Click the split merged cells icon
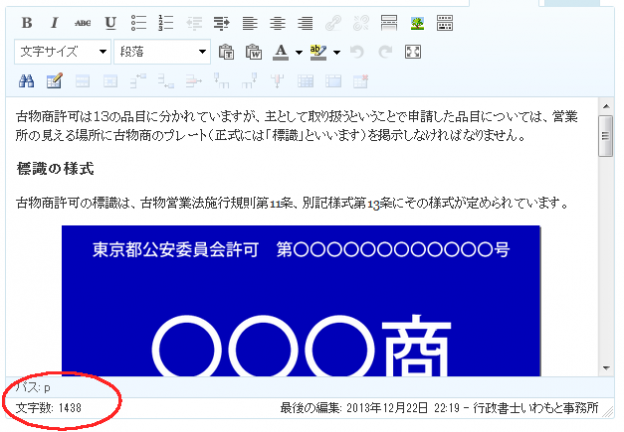 click(x=305, y=81)
